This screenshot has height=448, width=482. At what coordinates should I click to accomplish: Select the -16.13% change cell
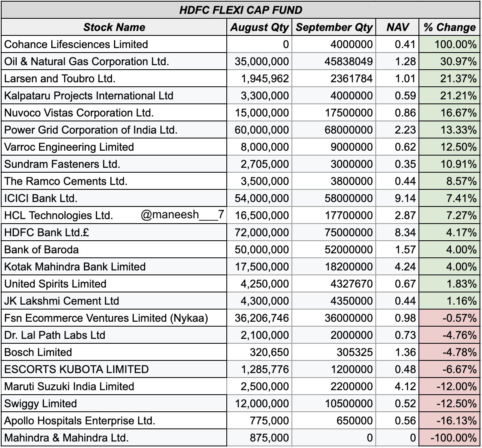449,421
